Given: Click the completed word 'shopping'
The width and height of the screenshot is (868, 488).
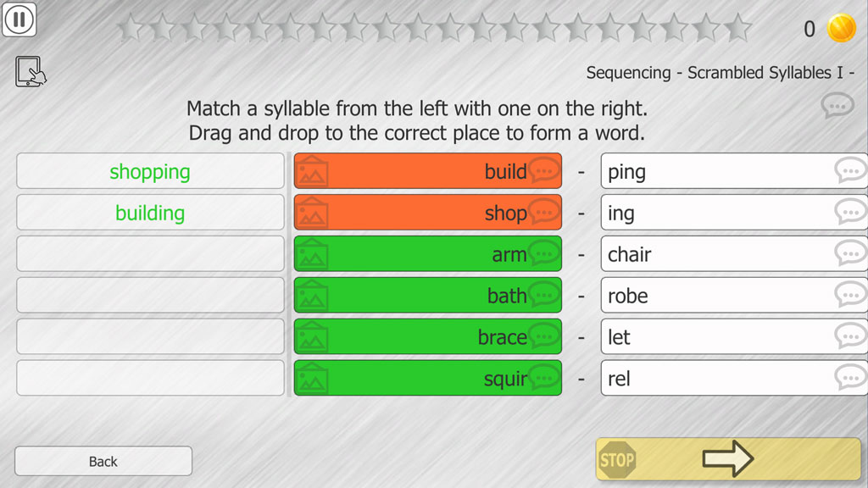Looking at the screenshot, I should (x=150, y=171).
